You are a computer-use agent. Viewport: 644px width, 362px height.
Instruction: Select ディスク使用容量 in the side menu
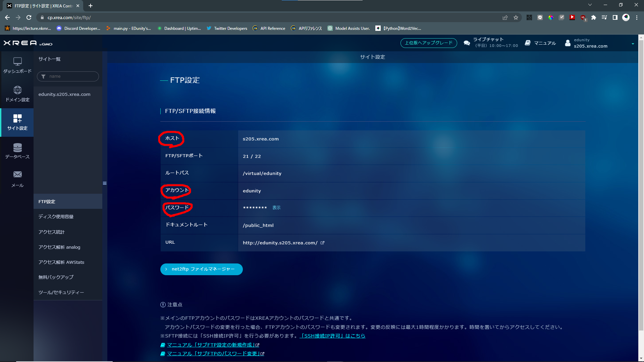56,217
